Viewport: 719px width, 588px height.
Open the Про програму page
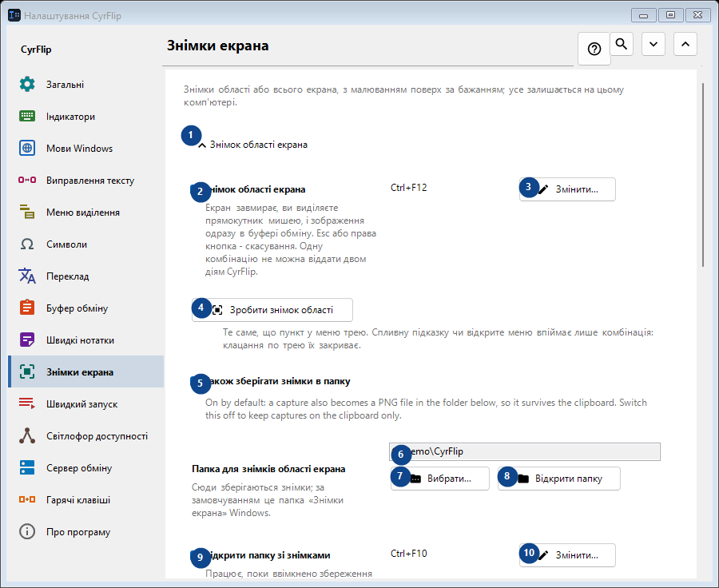[86, 531]
